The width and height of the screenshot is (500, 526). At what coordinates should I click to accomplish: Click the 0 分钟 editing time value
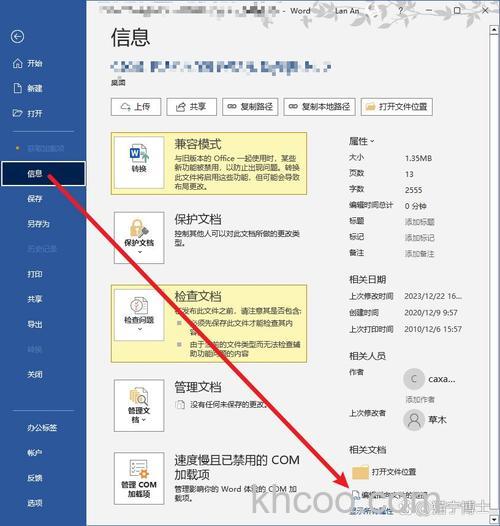click(x=415, y=206)
